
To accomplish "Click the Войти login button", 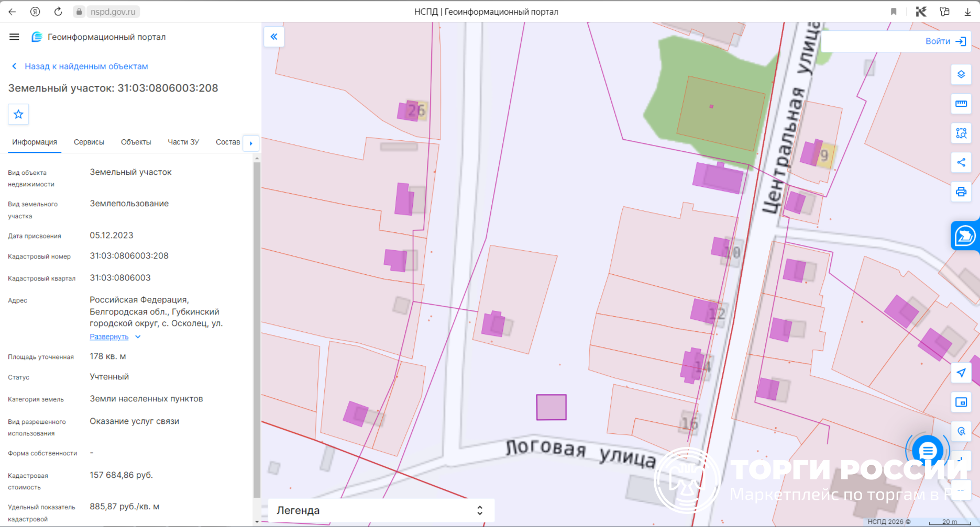I will coord(946,41).
